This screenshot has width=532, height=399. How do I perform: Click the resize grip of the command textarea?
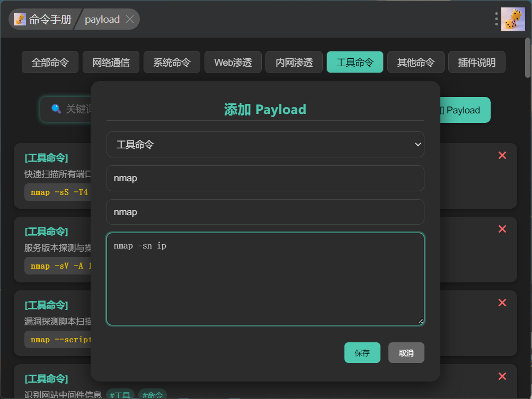pos(420,321)
